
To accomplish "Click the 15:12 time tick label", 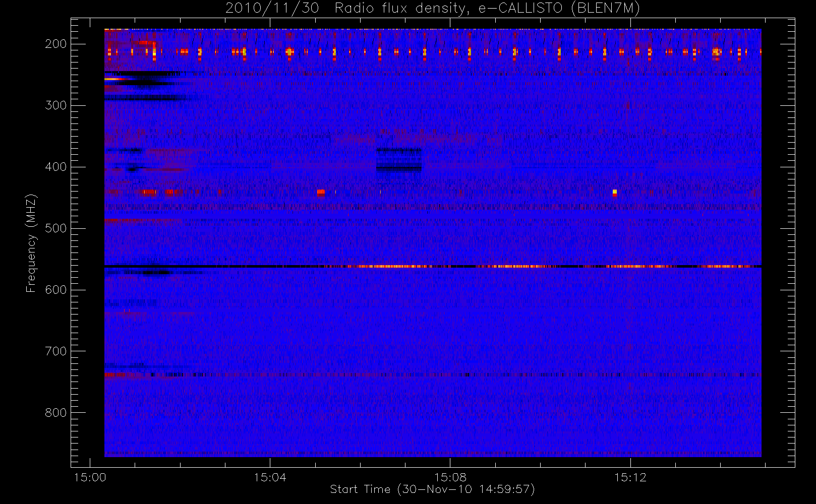I will tap(630, 477).
